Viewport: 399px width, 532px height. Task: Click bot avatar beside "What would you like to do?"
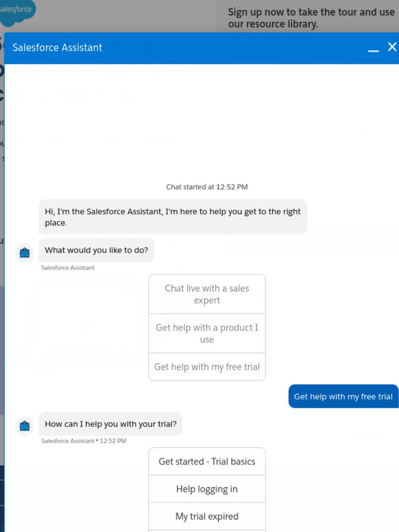(25, 253)
